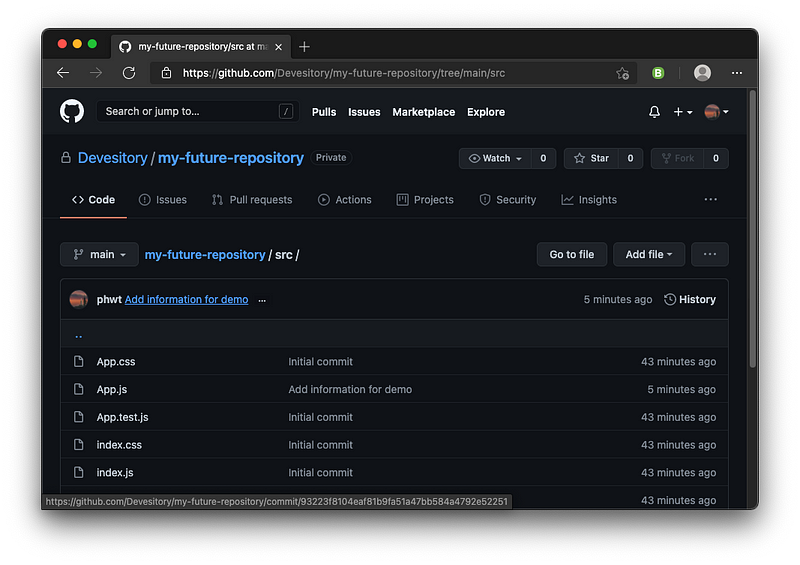
Task: Click my-future-repository breadcrumb link
Action: (x=205, y=255)
